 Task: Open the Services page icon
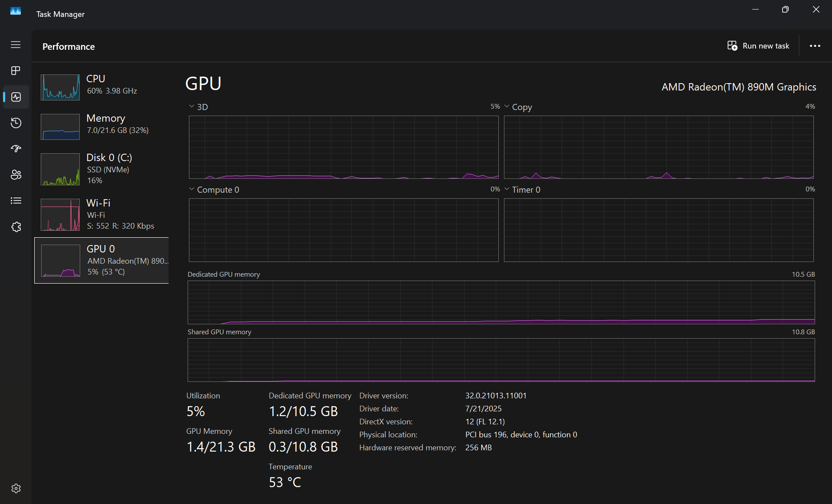(x=16, y=227)
